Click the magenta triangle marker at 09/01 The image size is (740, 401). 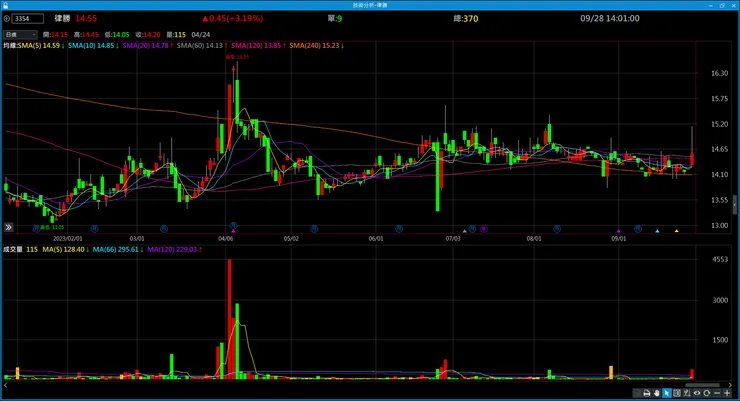coord(619,231)
